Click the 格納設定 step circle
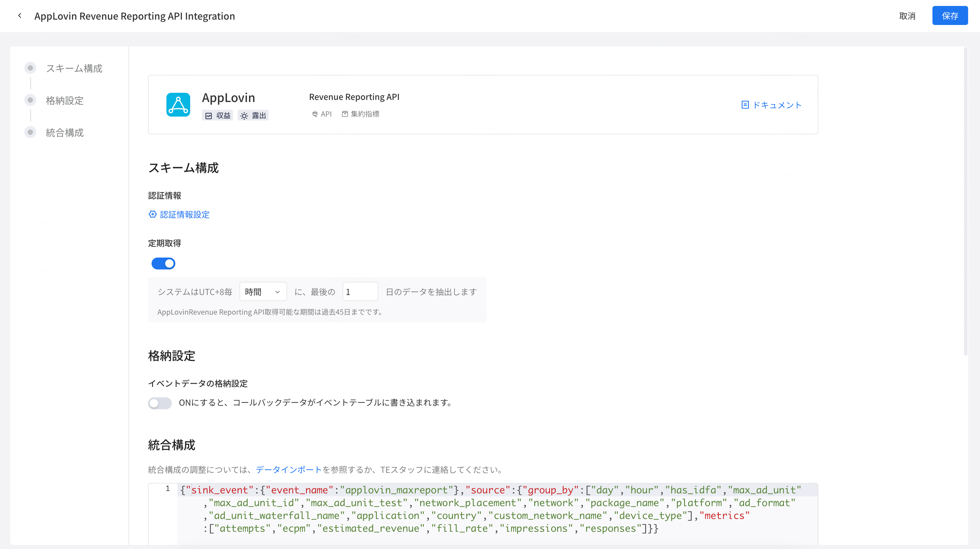The image size is (980, 549). (x=30, y=100)
